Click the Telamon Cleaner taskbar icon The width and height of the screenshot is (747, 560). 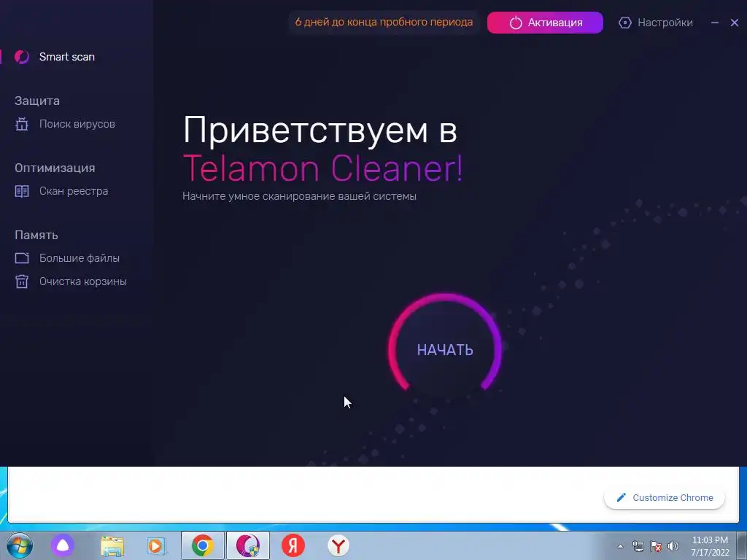pos(248,545)
